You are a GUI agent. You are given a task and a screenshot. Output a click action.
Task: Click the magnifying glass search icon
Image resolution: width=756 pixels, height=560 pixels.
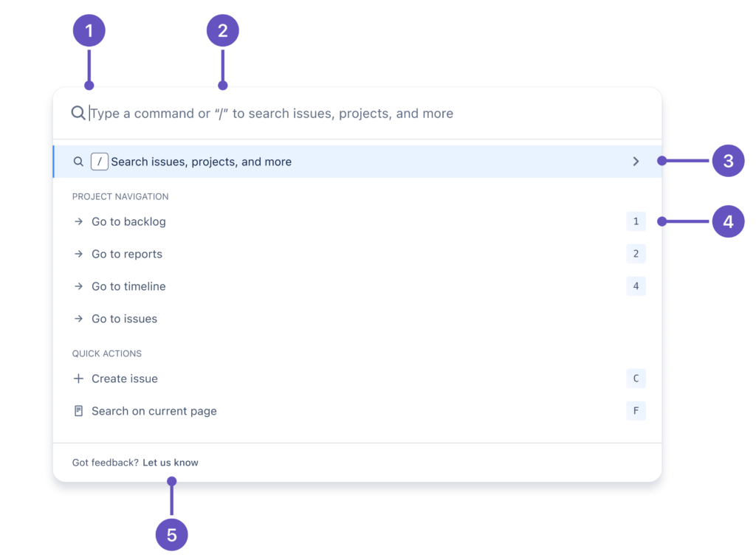coord(78,113)
